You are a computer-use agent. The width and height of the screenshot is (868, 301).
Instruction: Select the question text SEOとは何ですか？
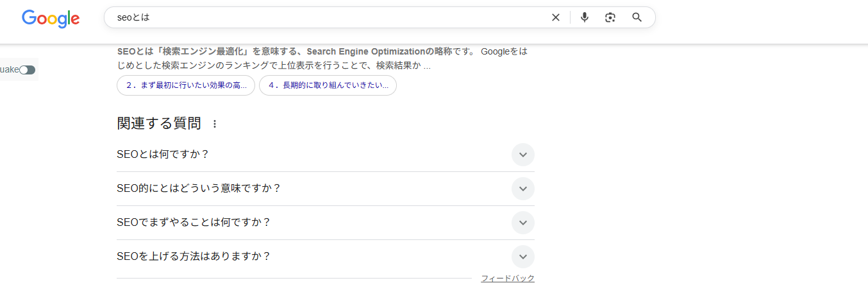point(163,155)
